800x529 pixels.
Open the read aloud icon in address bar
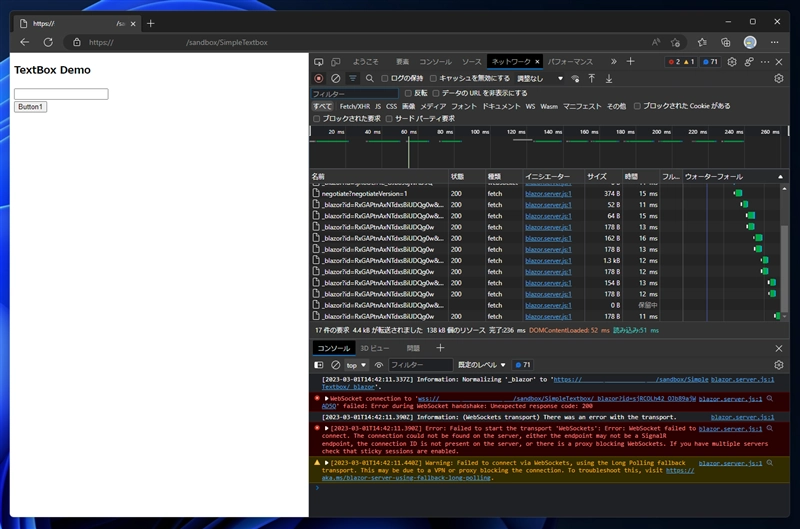[x=656, y=42]
